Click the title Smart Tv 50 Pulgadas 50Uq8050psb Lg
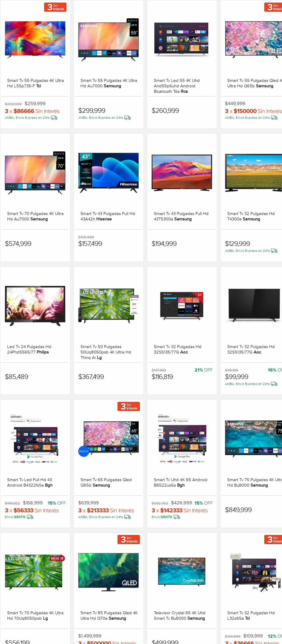The image size is (282, 644). click(106, 352)
